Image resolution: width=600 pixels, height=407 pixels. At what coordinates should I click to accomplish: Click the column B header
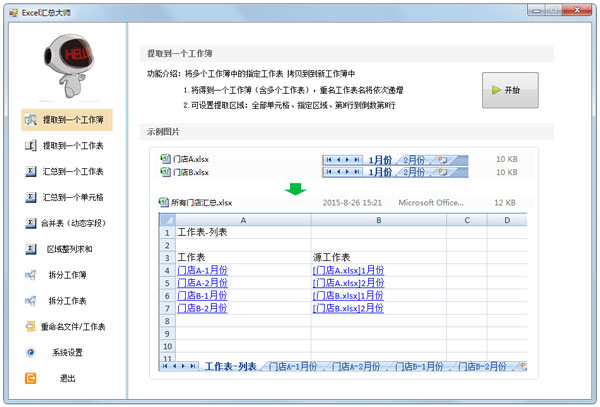[x=379, y=220]
